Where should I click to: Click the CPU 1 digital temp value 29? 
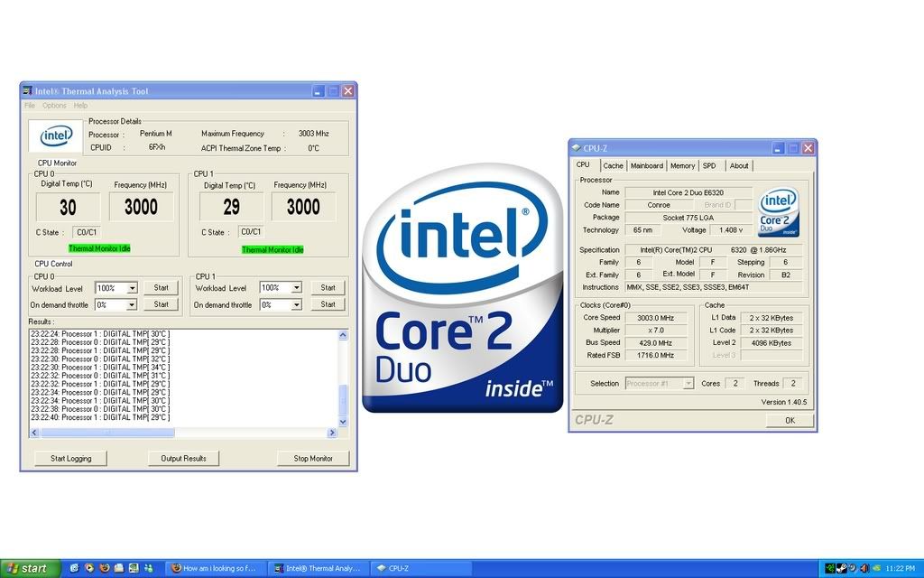pyautogui.click(x=232, y=207)
